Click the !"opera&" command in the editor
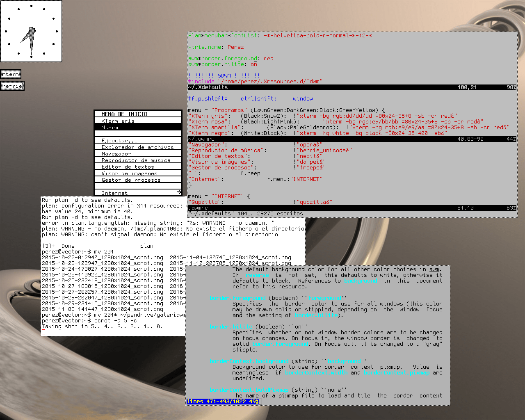525x420 pixels. pos(308,145)
